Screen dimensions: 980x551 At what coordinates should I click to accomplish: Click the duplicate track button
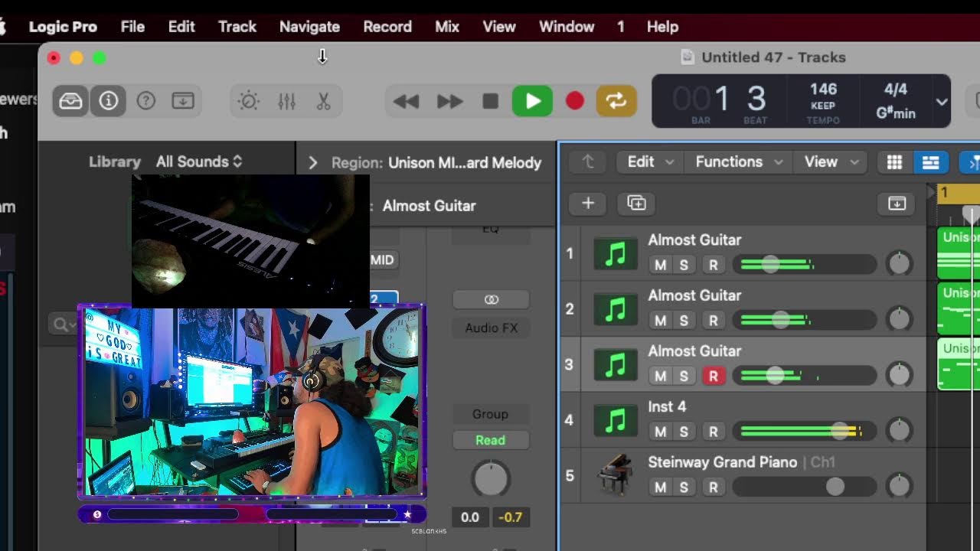pos(636,203)
